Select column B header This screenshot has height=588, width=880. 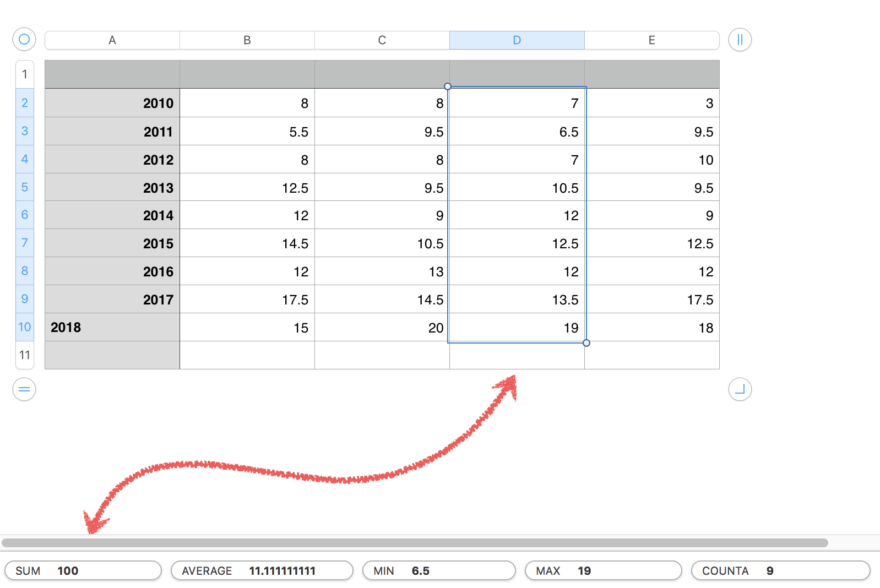tap(247, 40)
